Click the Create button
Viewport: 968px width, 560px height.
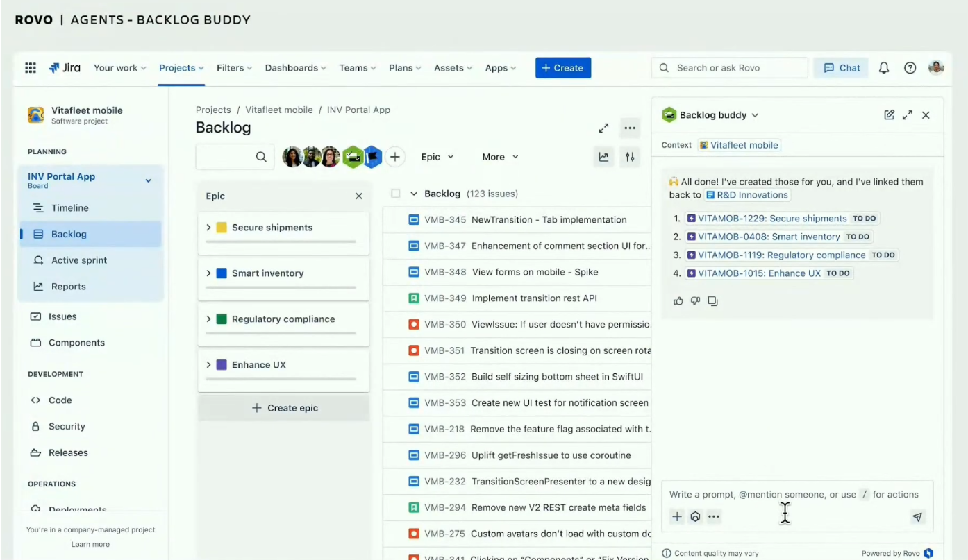(x=563, y=68)
